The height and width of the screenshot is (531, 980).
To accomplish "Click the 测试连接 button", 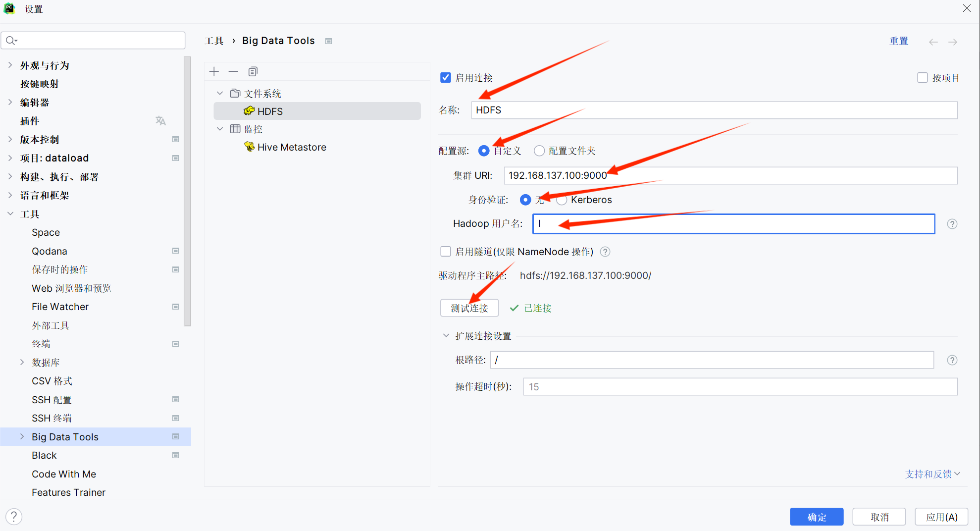I will pos(469,308).
